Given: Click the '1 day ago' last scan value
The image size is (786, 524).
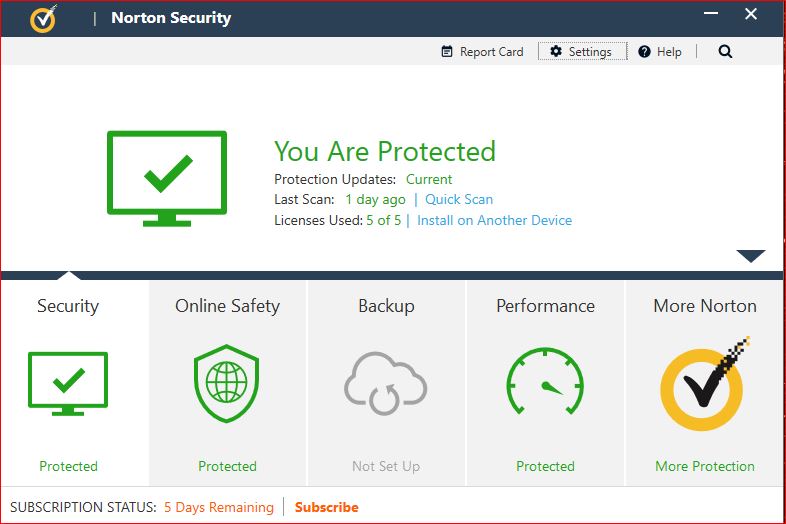Looking at the screenshot, I should pos(375,199).
